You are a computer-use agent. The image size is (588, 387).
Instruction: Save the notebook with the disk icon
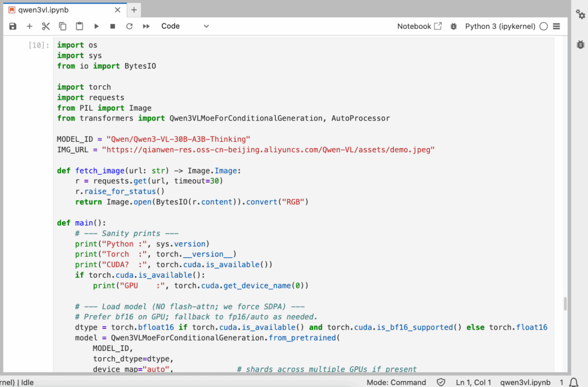click(13, 26)
